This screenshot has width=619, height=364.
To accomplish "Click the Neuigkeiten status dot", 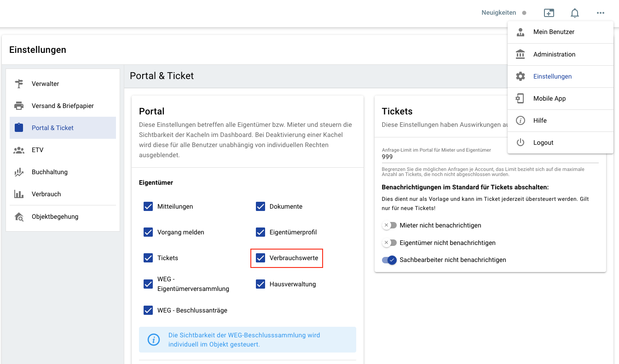I will coord(524,13).
